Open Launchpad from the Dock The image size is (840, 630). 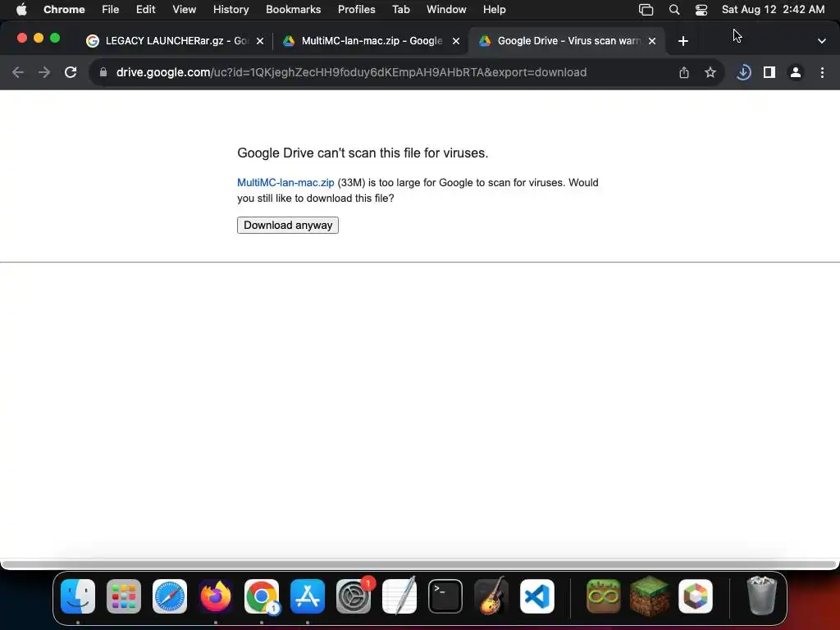pyautogui.click(x=124, y=596)
